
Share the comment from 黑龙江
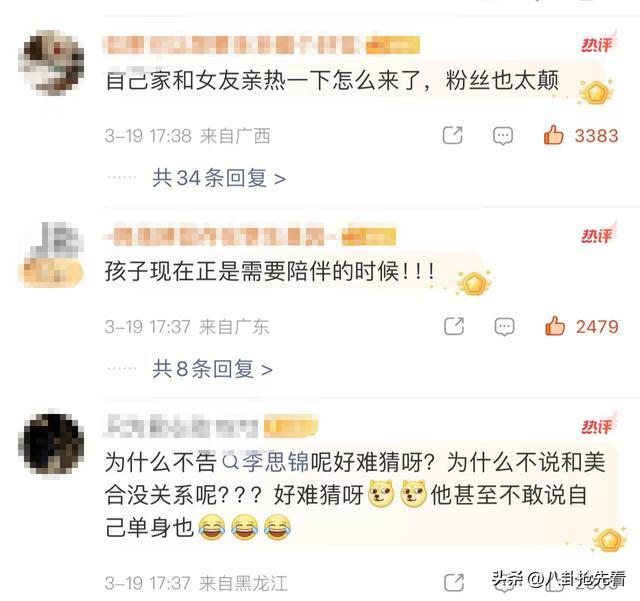pyautogui.click(x=453, y=582)
